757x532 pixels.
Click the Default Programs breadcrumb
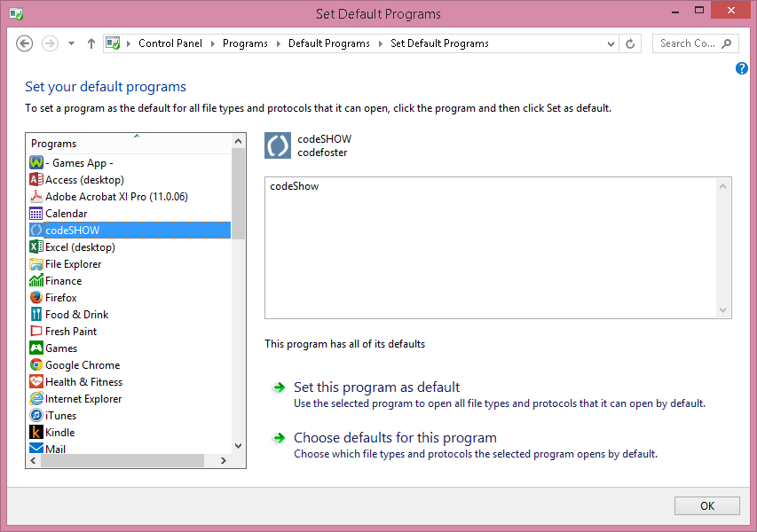tap(329, 43)
